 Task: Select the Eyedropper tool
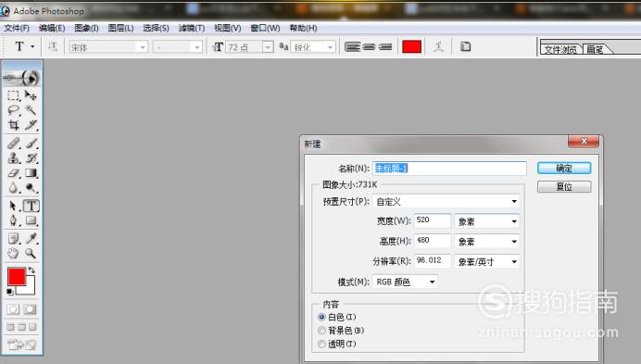pos(31,238)
